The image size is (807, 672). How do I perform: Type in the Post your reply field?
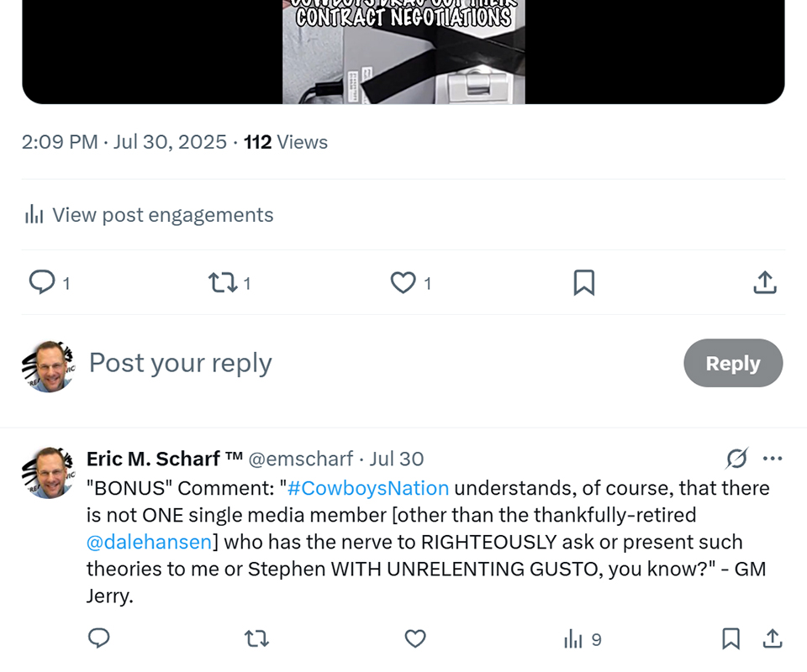click(x=336, y=363)
